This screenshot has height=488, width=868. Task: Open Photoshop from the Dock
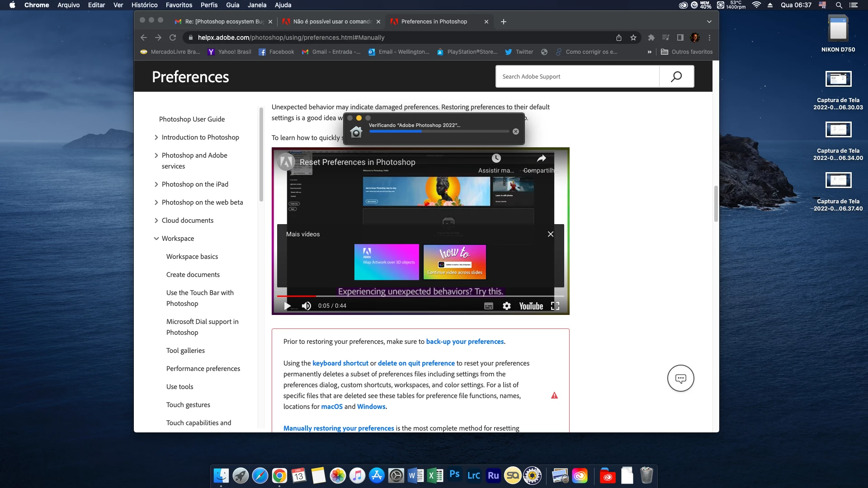[x=454, y=475]
